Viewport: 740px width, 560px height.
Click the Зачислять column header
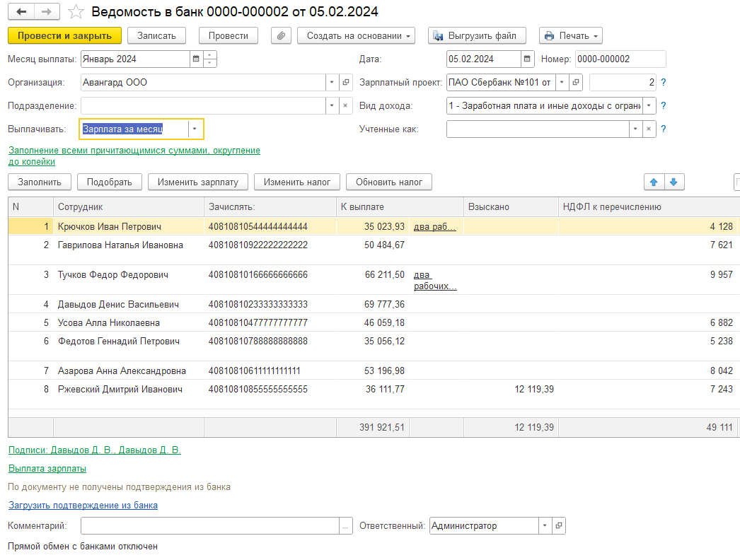[270, 207]
